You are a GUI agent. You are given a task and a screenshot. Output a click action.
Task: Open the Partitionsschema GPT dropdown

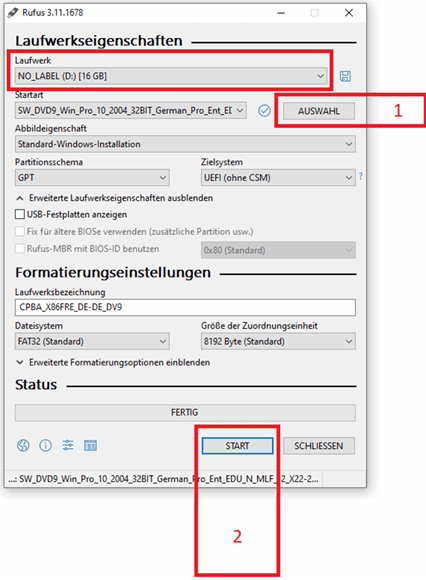click(92, 178)
